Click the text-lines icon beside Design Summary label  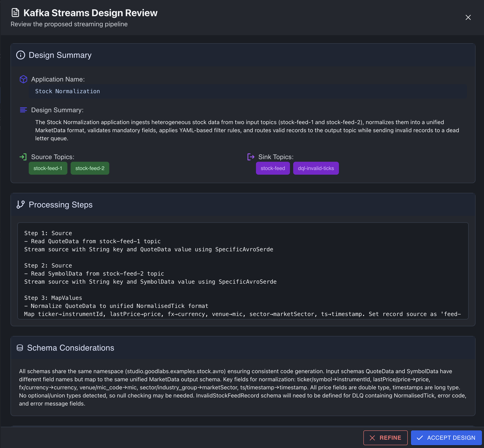pos(23,110)
